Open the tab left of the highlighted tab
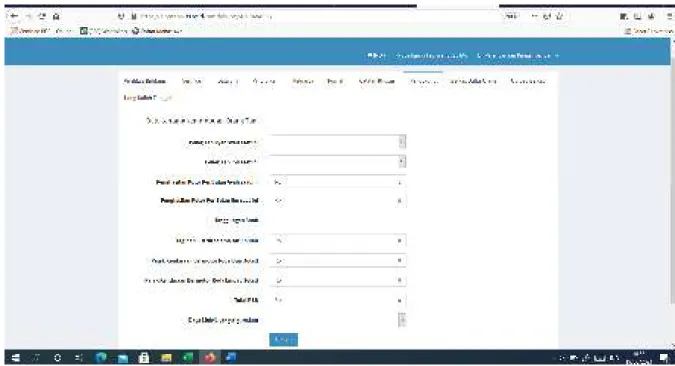The image size is (675, 366). 377,81
